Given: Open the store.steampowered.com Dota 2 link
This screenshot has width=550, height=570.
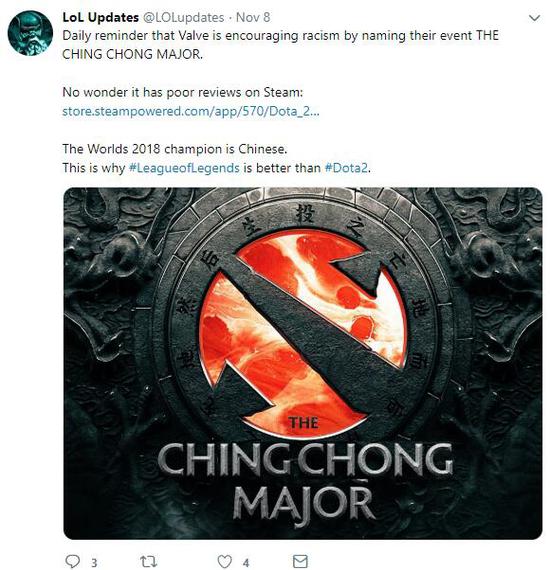Looking at the screenshot, I should (191, 111).
